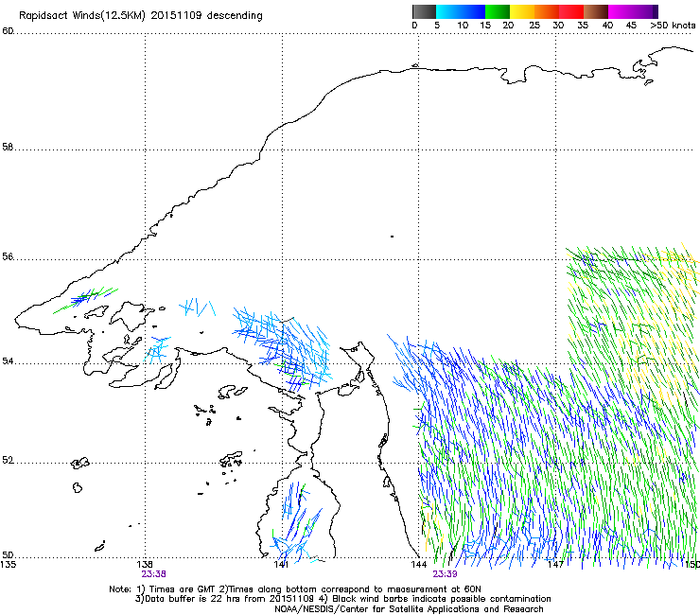Viewport: 700px width, 615px height.
Task: Click the '20' label under the color scale
Action: 508,26
